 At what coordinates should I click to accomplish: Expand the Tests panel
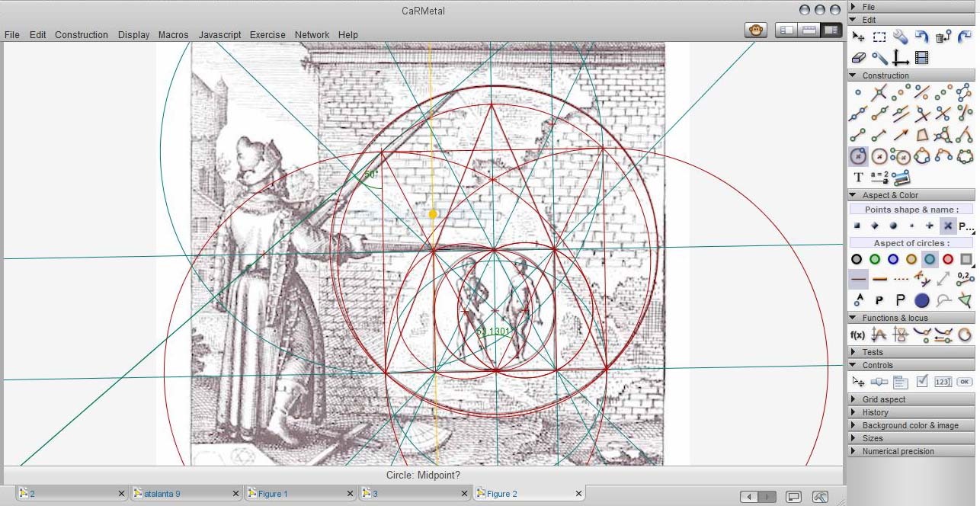point(911,352)
